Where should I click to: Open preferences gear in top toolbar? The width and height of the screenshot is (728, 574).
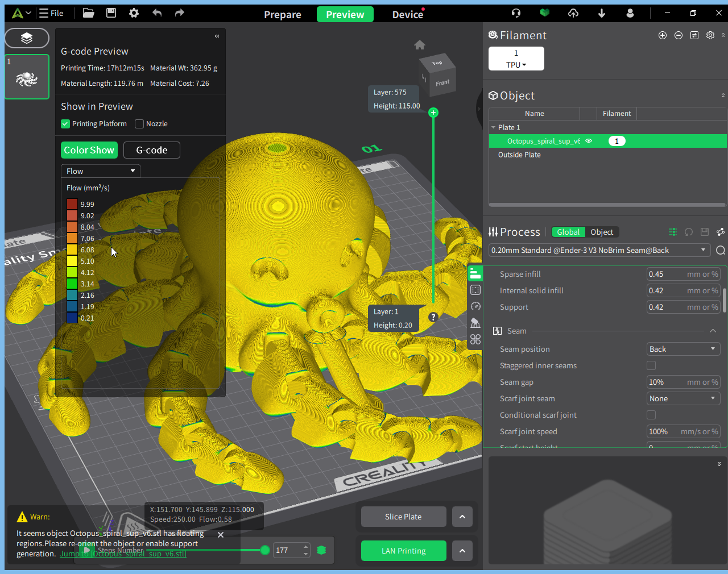(x=134, y=13)
